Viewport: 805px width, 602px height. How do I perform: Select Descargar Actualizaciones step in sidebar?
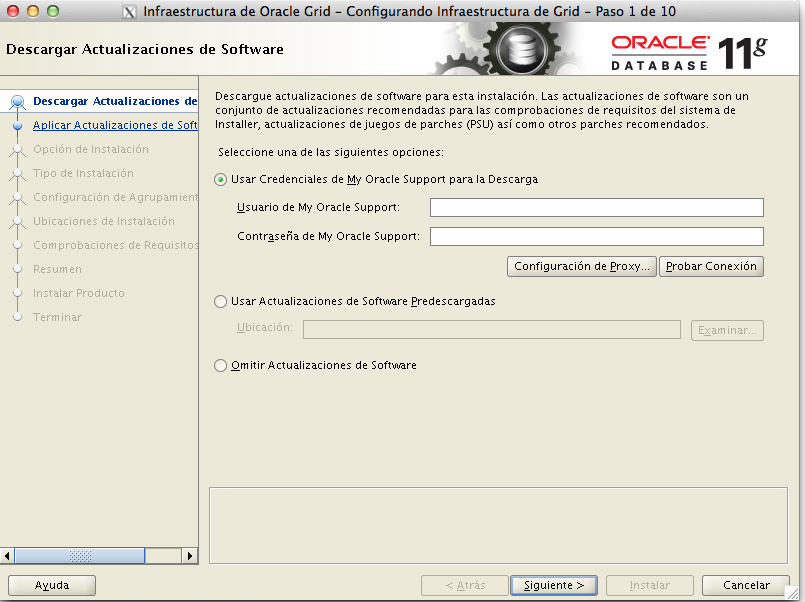(x=115, y=101)
